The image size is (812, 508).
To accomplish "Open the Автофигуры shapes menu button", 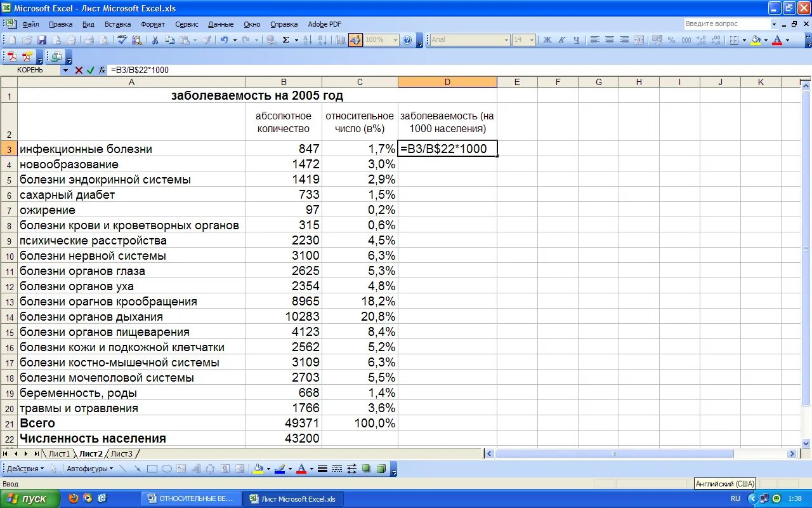I will coord(89,469).
